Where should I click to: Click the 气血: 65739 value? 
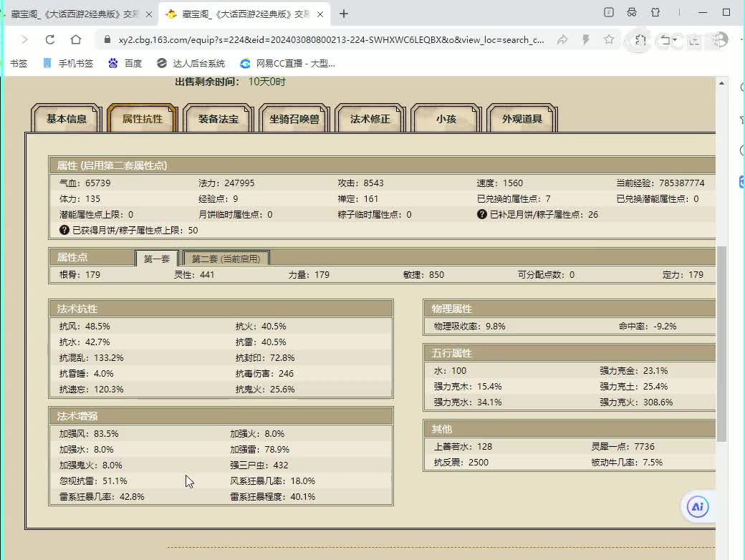tap(85, 183)
